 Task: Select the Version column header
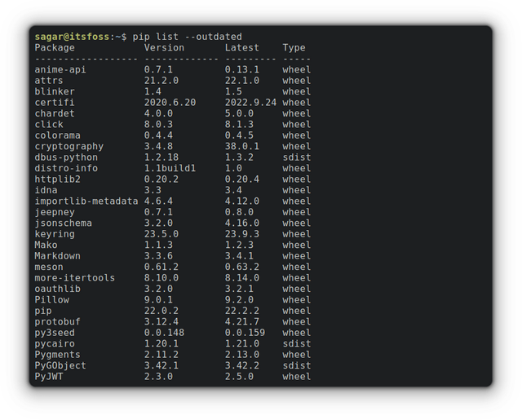pyautogui.click(x=164, y=47)
